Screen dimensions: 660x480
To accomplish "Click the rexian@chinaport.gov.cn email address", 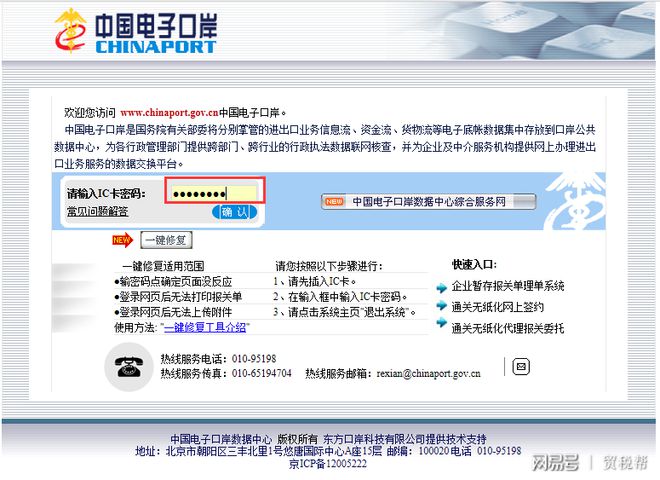I will pos(428,373).
